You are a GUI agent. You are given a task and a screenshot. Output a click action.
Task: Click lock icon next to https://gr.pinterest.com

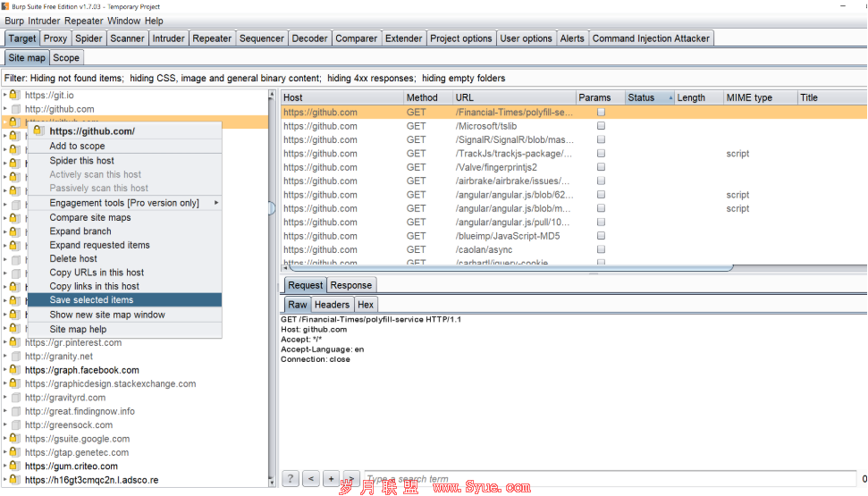point(14,342)
